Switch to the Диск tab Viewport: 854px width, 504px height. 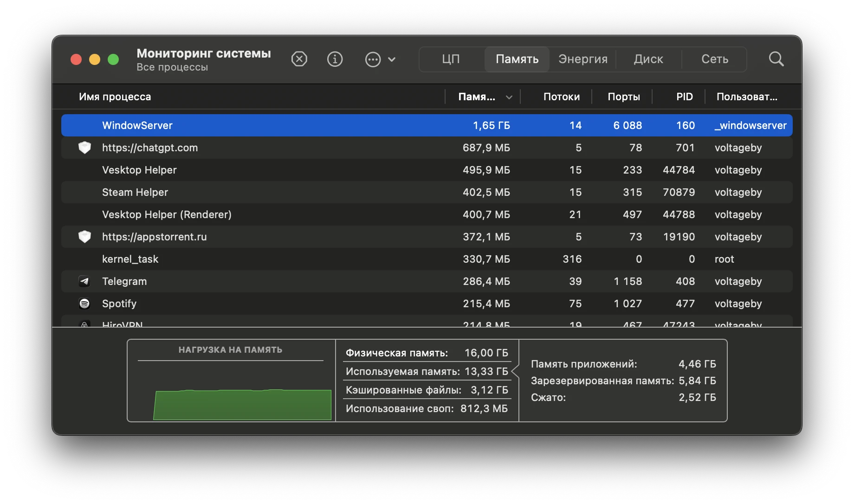(648, 59)
